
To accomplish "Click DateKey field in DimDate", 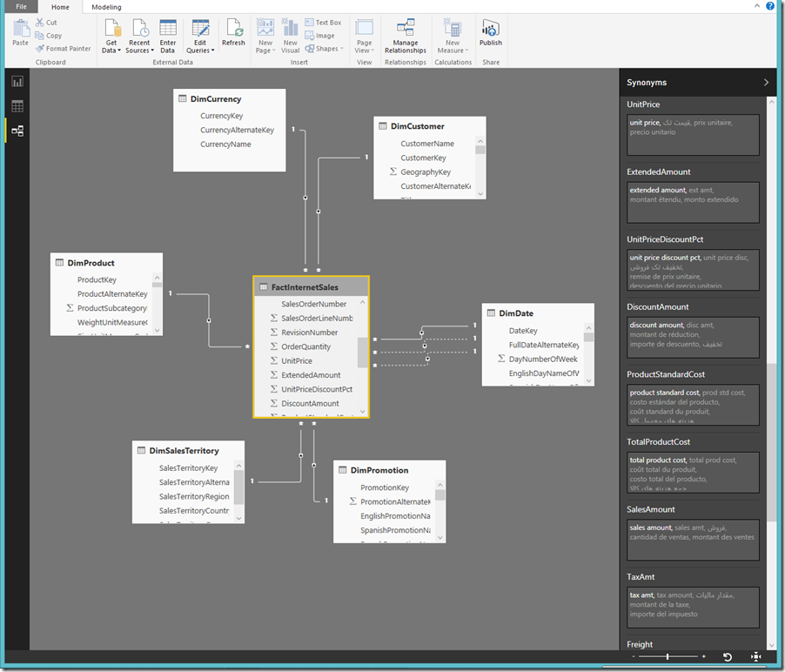I will pos(523,331).
